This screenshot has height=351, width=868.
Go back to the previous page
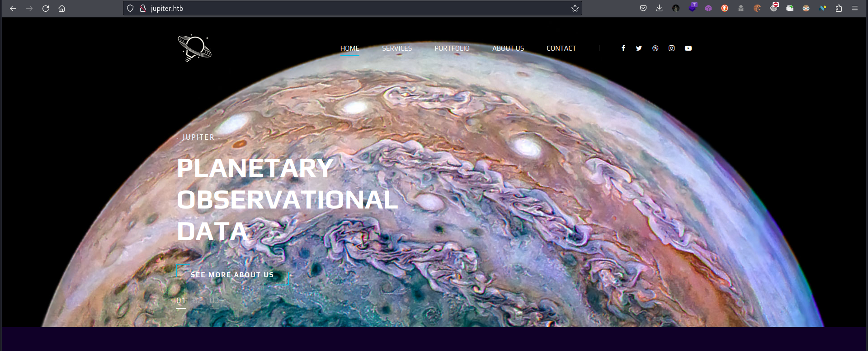coord(13,8)
